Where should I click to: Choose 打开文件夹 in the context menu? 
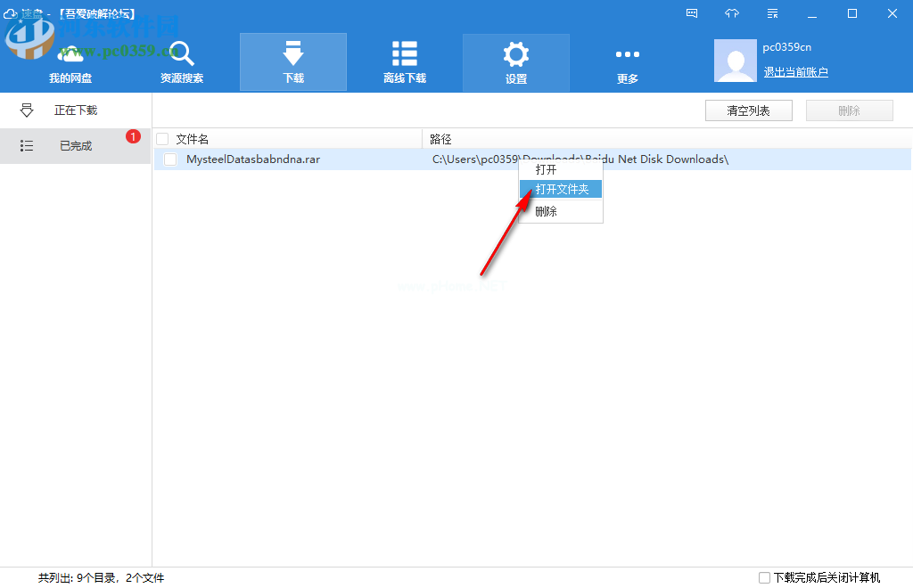(x=562, y=189)
